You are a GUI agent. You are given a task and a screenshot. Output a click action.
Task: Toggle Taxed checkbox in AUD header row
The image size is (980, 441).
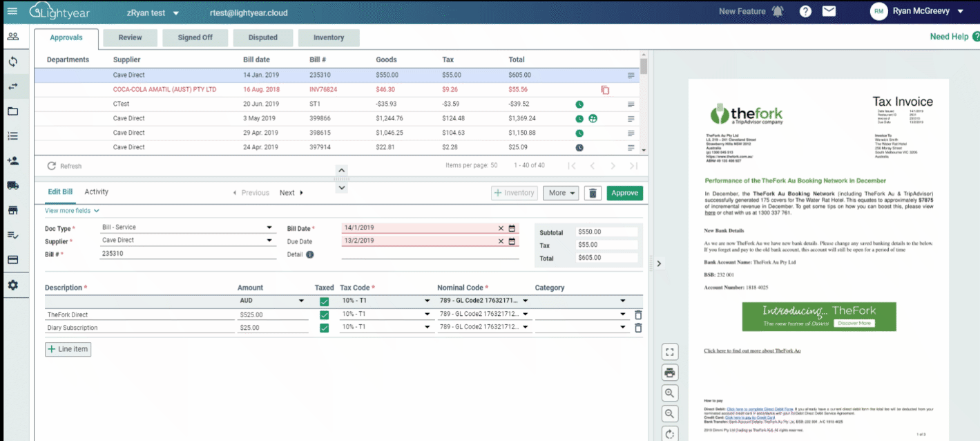(324, 301)
